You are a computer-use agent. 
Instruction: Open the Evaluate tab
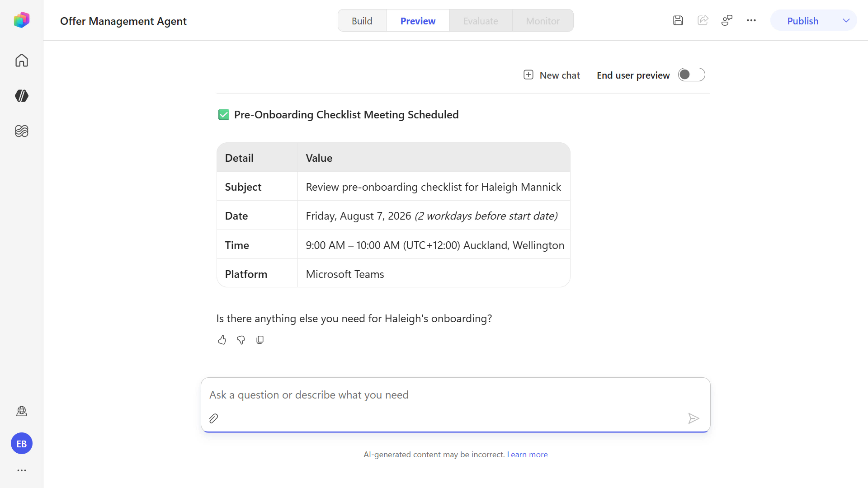pos(481,21)
